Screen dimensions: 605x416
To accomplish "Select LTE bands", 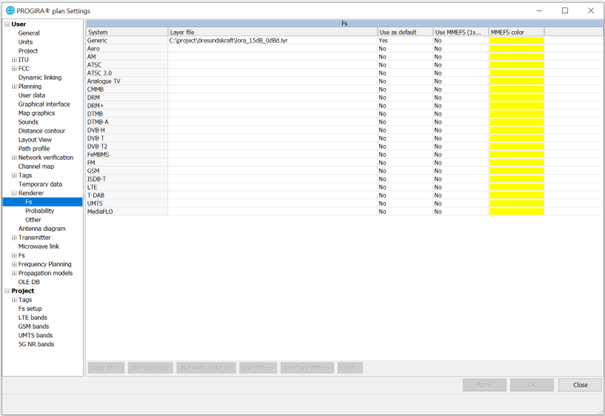I will (33, 318).
